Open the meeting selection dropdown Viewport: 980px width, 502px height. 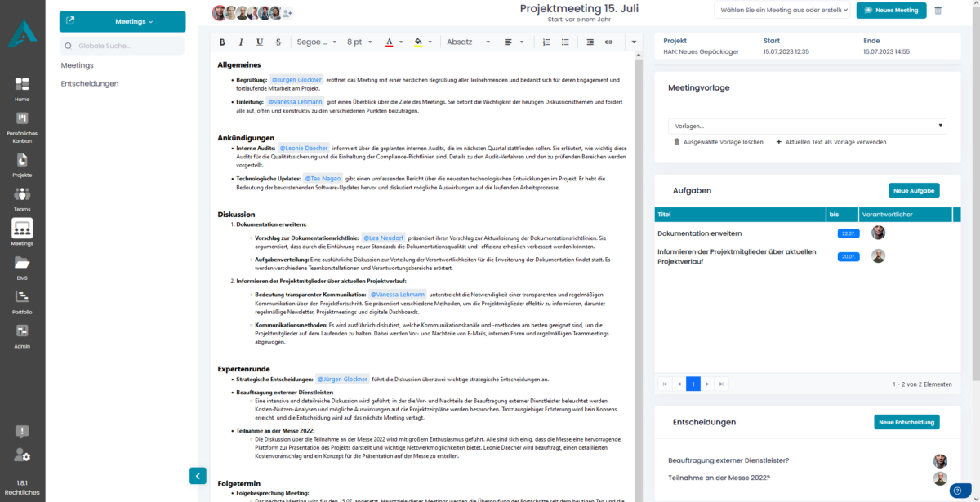click(x=784, y=11)
